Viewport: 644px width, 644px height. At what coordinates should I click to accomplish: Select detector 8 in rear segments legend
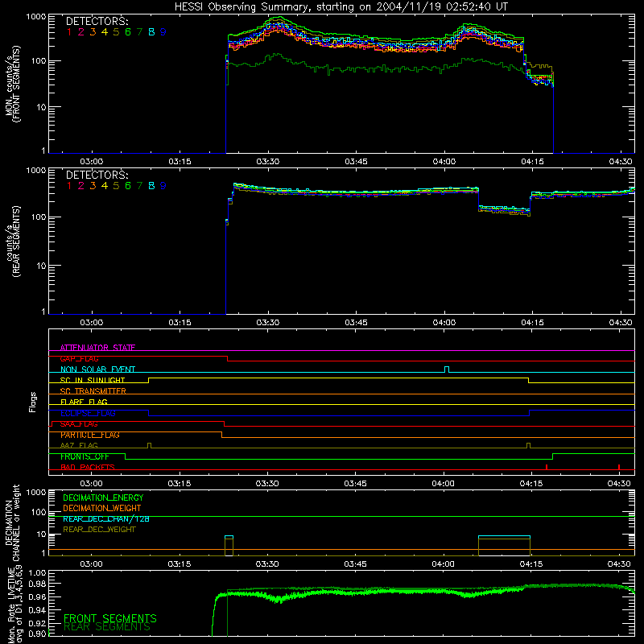click(x=151, y=186)
